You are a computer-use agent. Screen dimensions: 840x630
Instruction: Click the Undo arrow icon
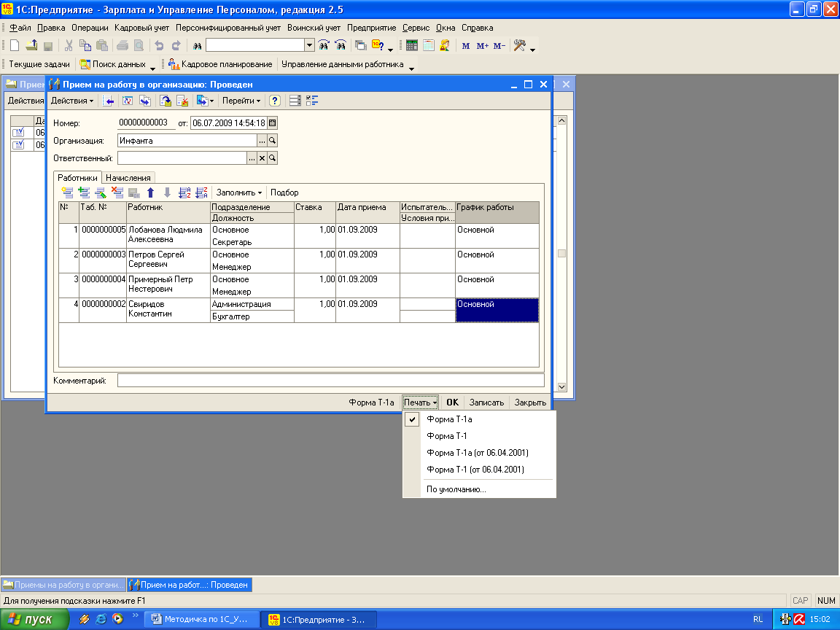159,45
